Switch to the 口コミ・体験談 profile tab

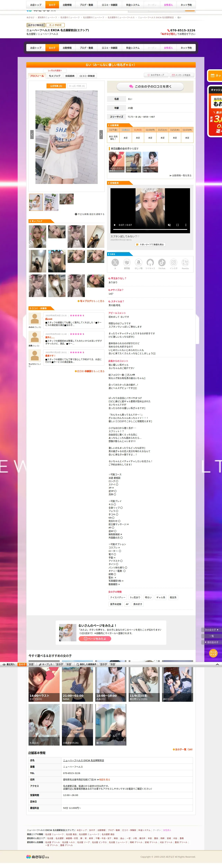[x=87, y=76]
